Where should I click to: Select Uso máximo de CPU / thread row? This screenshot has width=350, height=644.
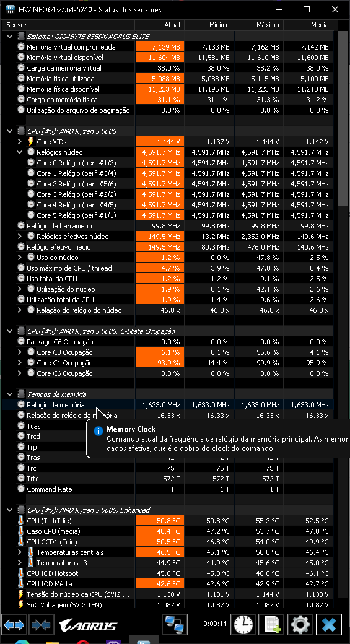tap(168, 268)
